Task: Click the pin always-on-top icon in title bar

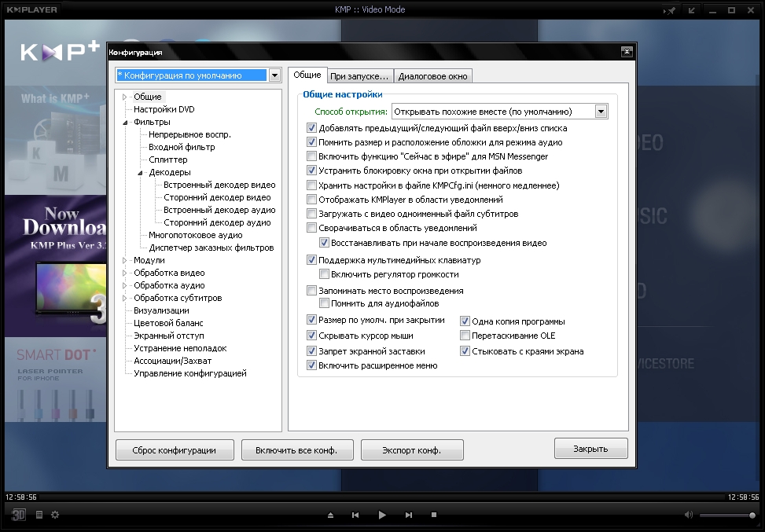Action: [671, 10]
